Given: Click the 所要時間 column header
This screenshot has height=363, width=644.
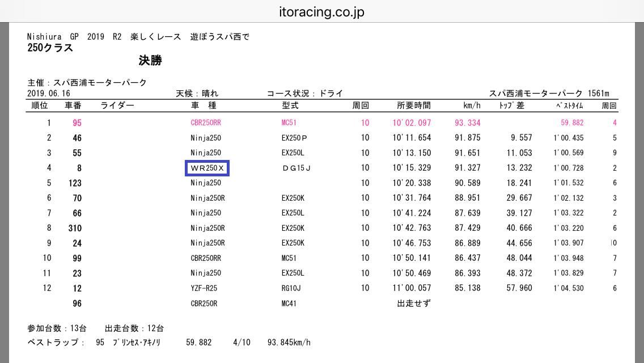Looking at the screenshot, I should (x=414, y=105).
